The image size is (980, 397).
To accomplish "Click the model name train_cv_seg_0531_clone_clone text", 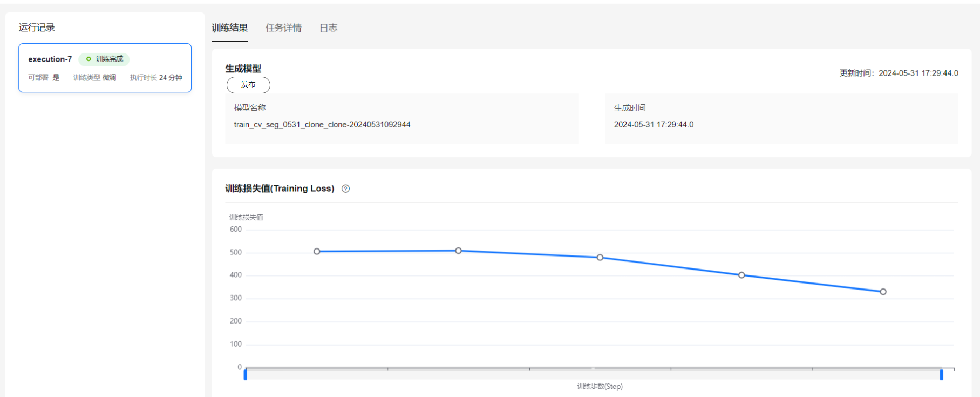I will click(x=322, y=125).
